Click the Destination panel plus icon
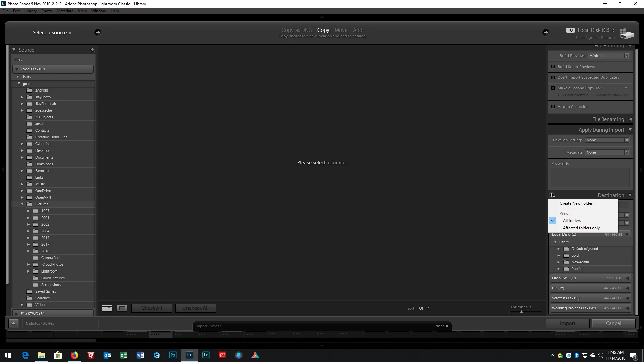Viewport: 644px width, 362px height. pos(552,195)
